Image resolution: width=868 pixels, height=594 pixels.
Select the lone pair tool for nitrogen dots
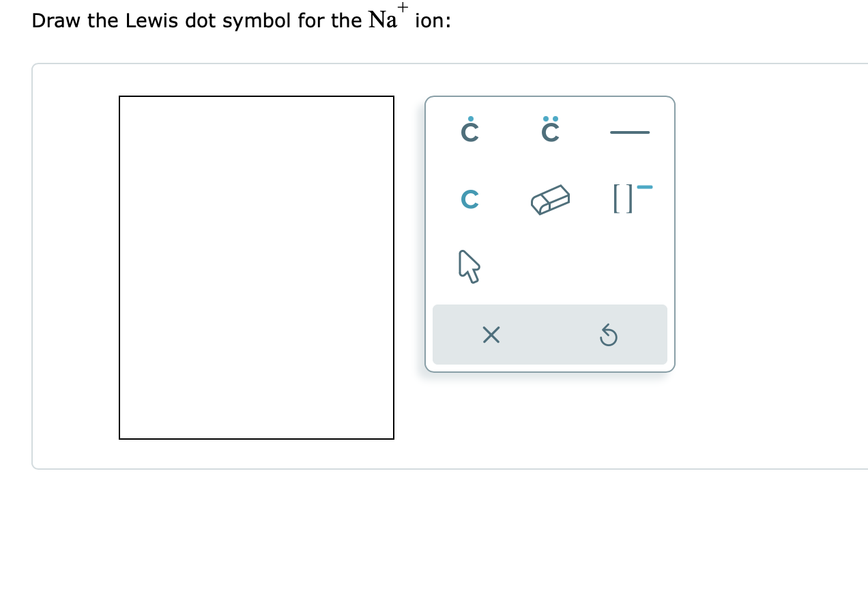[550, 130]
